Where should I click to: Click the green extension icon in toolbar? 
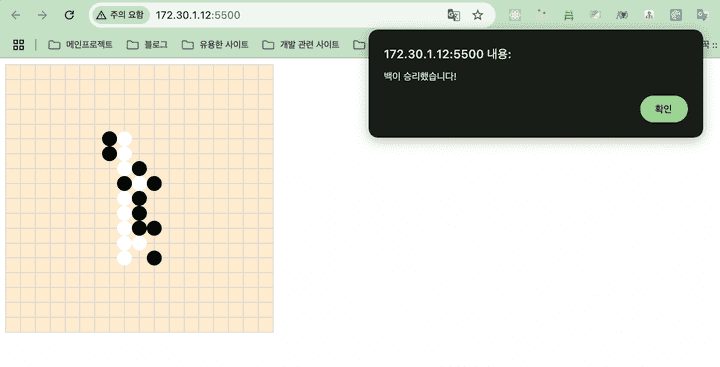[568, 15]
